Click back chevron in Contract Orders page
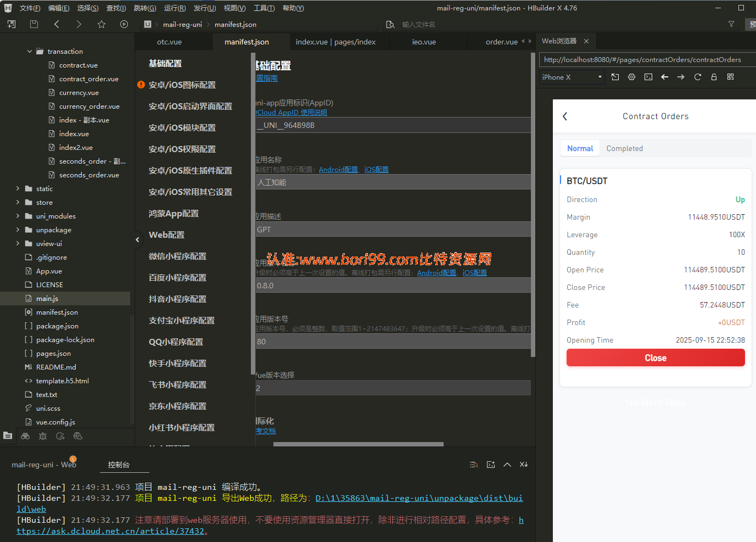This screenshot has width=756, height=542. [x=565, y=116]
